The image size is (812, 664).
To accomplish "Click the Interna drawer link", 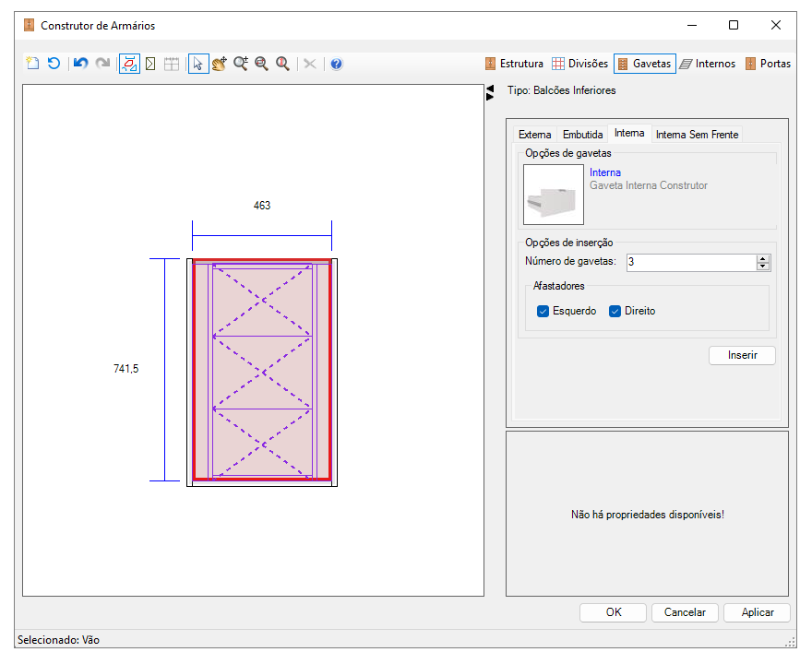I will [x=605, y=172].
